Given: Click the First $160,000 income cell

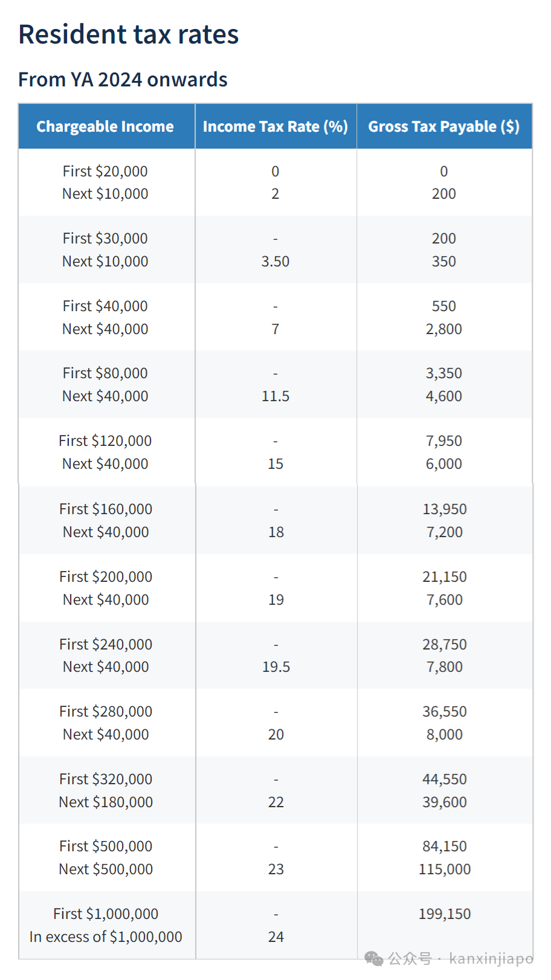Looking at the screenshot, I should tap(106, 509).
